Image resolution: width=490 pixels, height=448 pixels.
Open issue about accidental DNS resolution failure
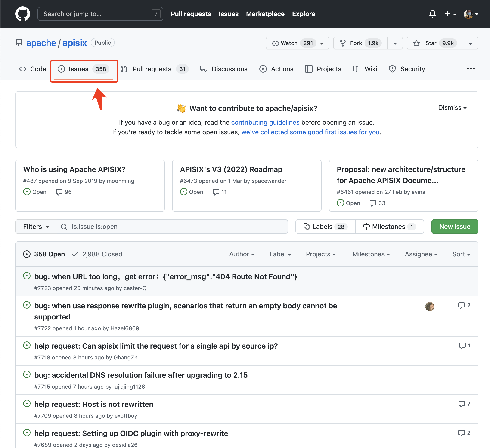[x=141, y=375]
